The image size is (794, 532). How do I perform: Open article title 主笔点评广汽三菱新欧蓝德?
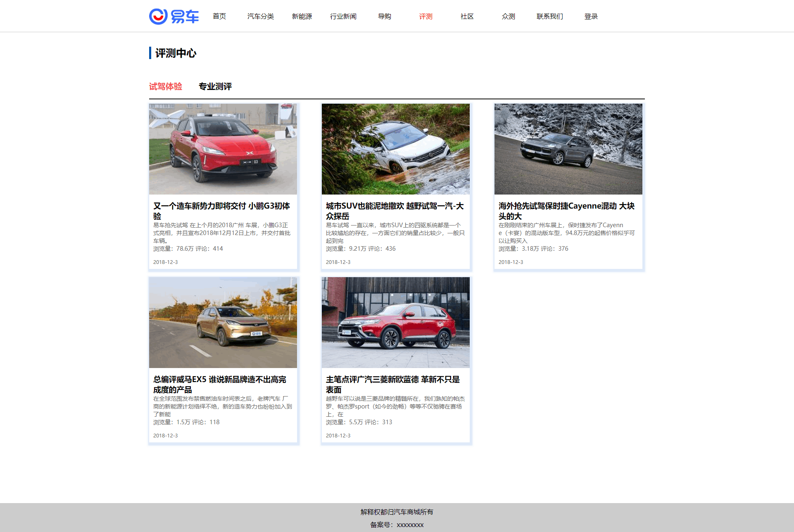click(x=393, y=385)
